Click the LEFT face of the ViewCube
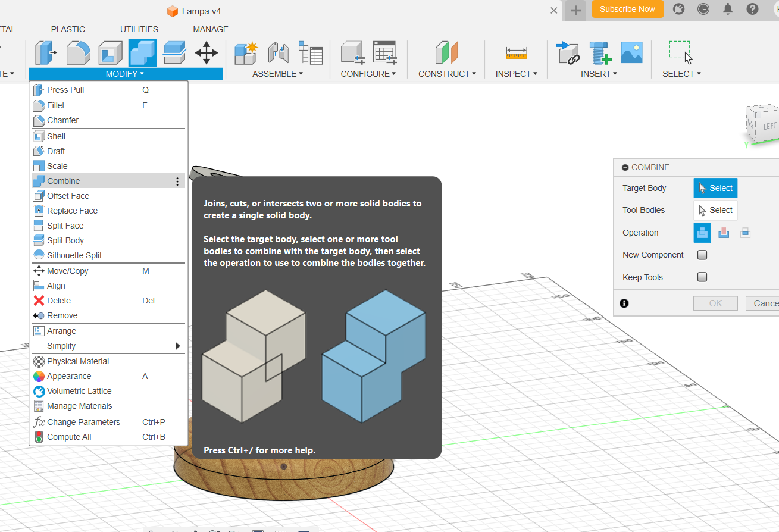The width and height of the screenshot is (779, 532). point(769,126)
